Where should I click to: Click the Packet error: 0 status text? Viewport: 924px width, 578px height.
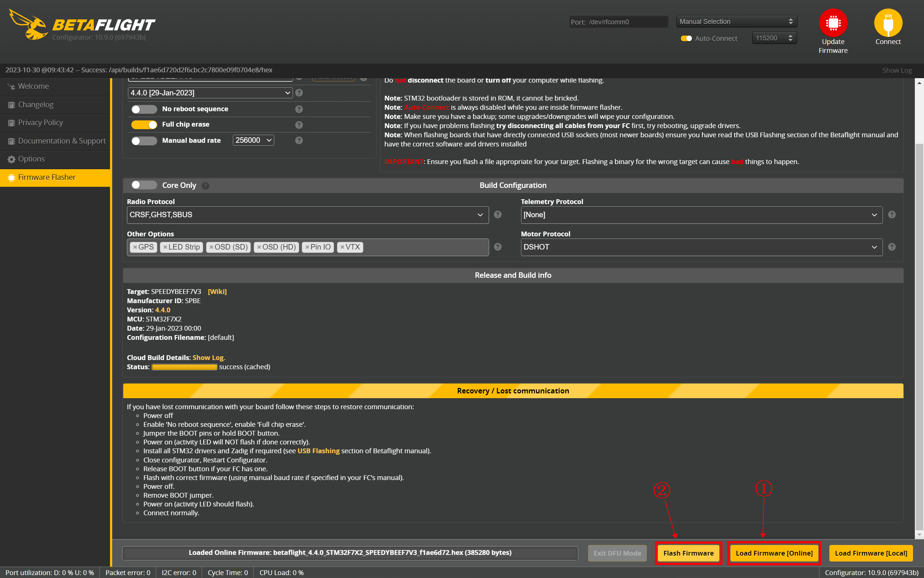point(128,572)
